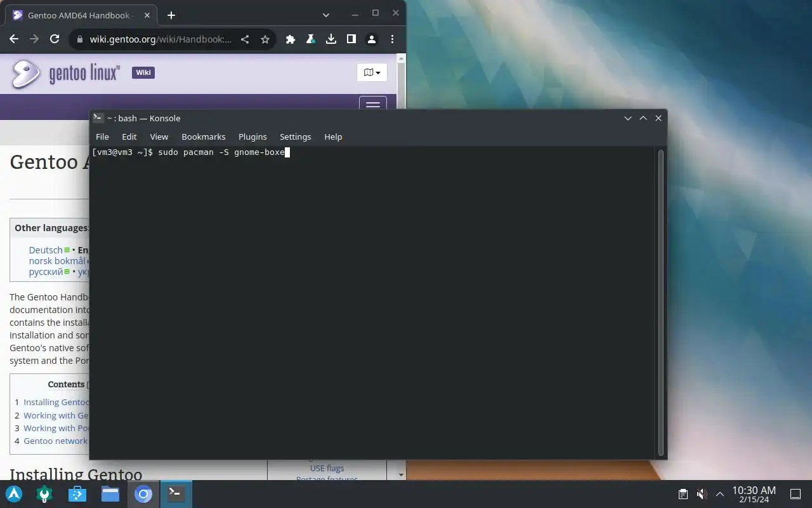The width and height of the screenshot is (812, 508).
Task: Open the USE flags link
Action: (x=327, y=468)
